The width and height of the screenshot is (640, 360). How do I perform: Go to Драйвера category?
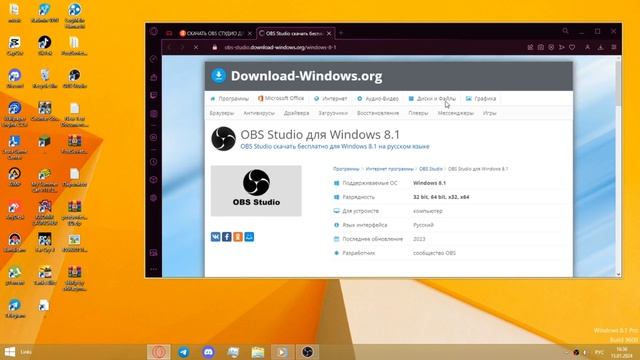(296, 113)
